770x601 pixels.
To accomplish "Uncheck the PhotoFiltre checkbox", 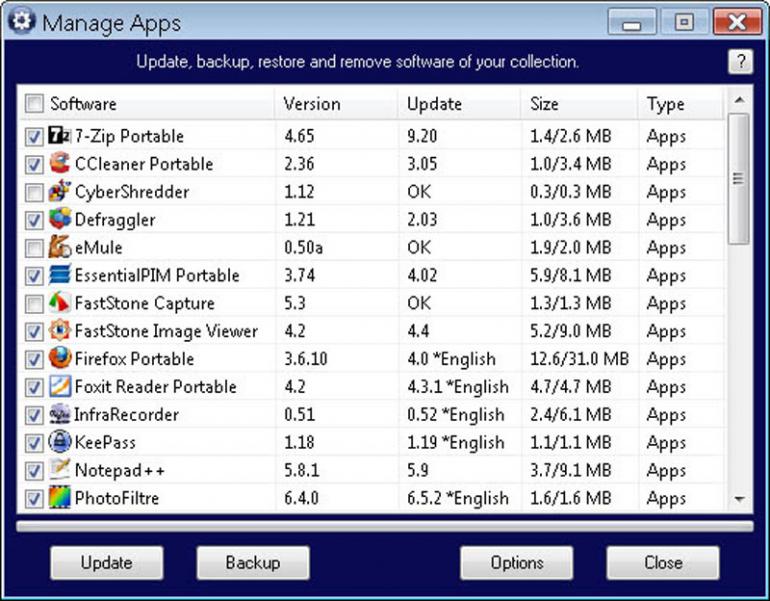I will 34,499.
